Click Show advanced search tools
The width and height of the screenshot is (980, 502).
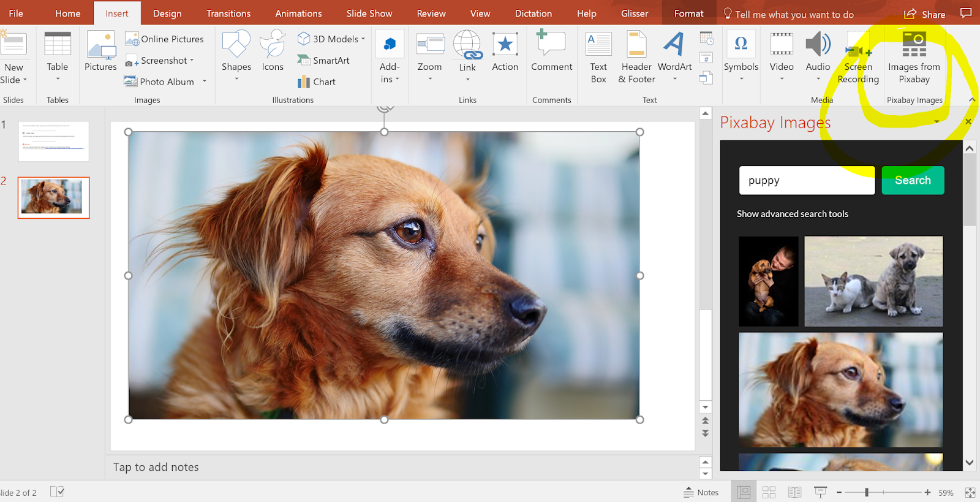(792, 214)
